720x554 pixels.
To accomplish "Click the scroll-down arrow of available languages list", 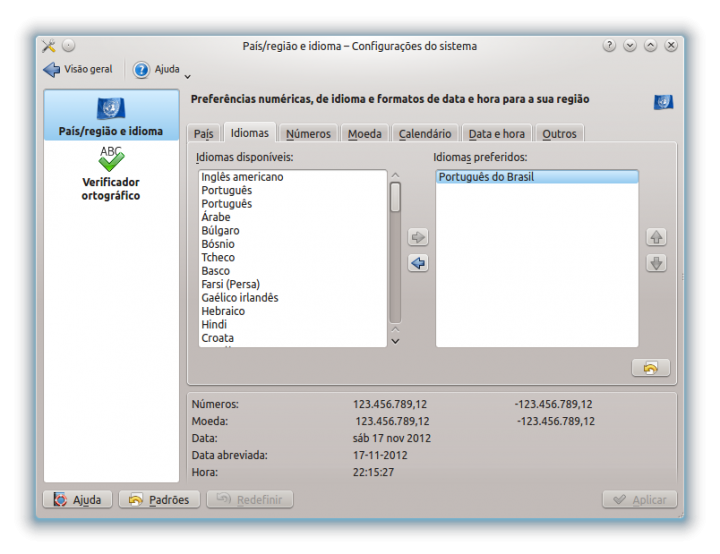I will pyautogui.click(x=395, y=341).
